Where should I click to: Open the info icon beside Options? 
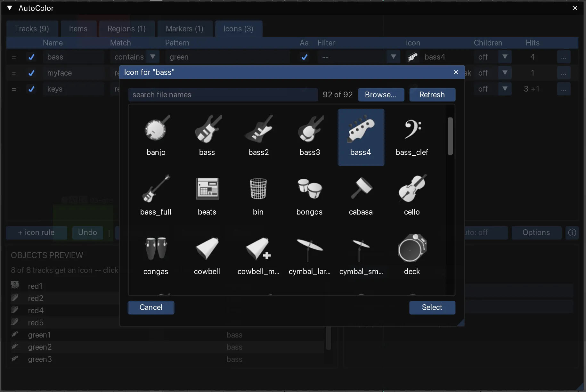pos(572,233)
